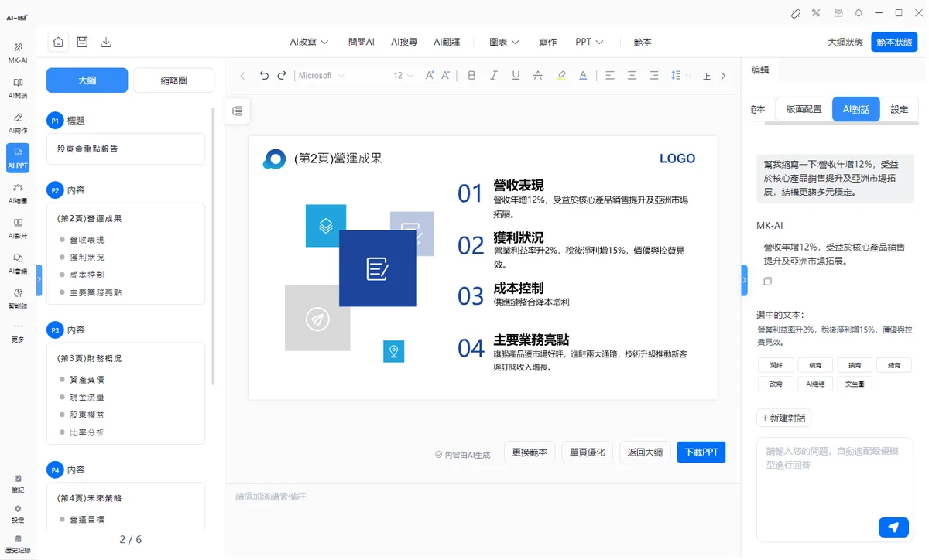Click the 單頁優化 button
This screenshot has height=560, width=929.
[588, 452]
